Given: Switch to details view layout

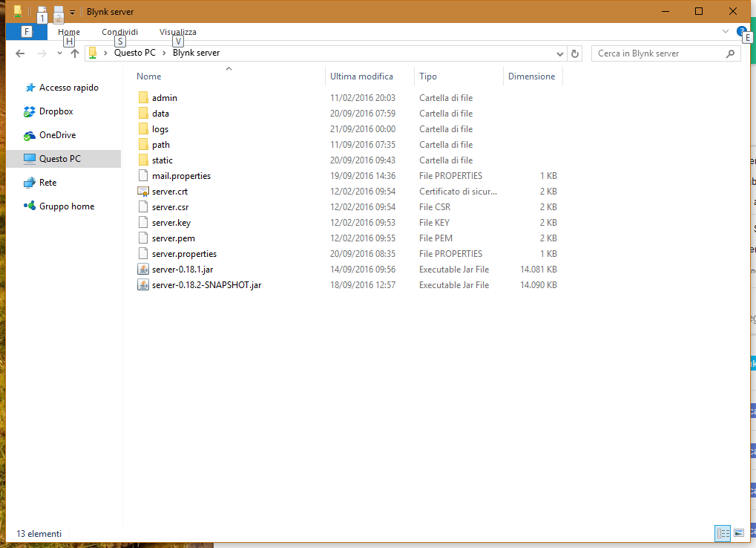Looking at the screenshot, I should point(723,533).
